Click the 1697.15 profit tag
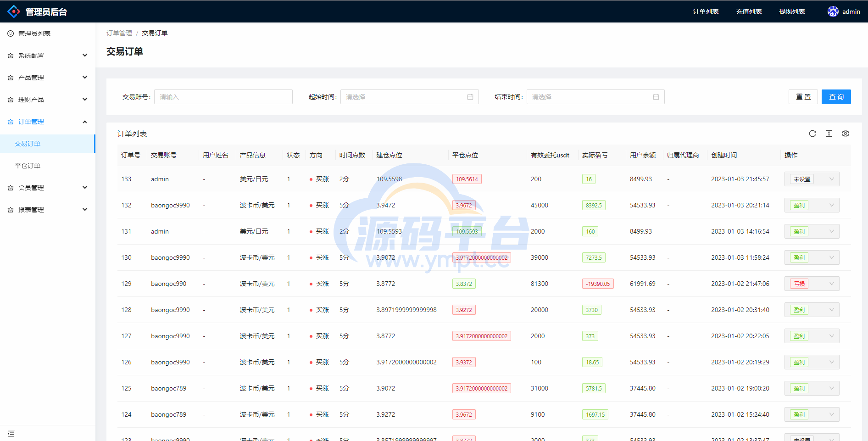 (595, 415)
